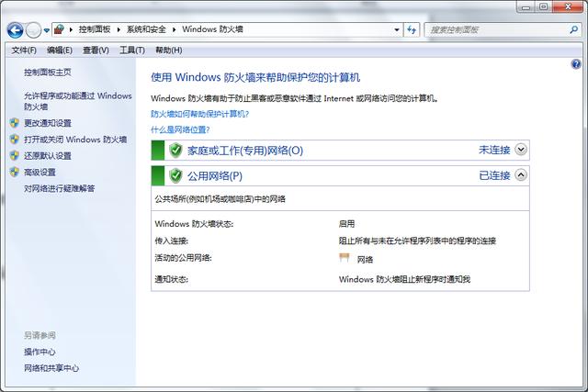Viewport: 588px width, 392px height.
Task: Click 未连接 status text
Action: tap(494, 150)
